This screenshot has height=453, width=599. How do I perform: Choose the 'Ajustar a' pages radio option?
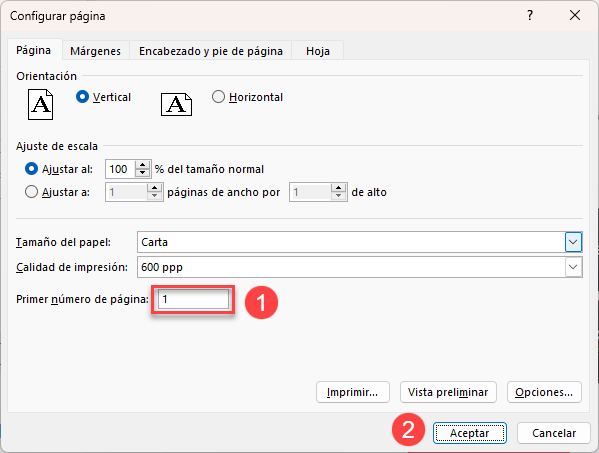click(31, 192)
